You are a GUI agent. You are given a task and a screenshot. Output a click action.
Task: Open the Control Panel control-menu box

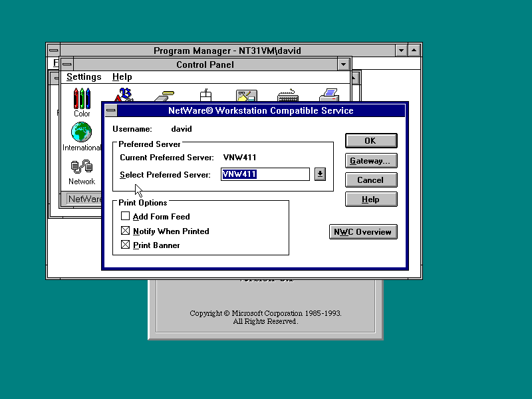(67, 65)
